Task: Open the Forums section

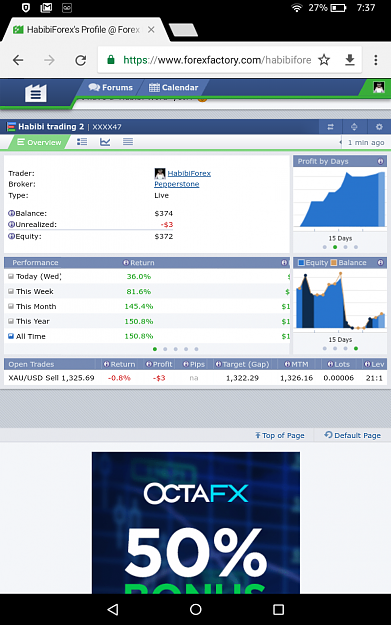Action: point(111,87)
